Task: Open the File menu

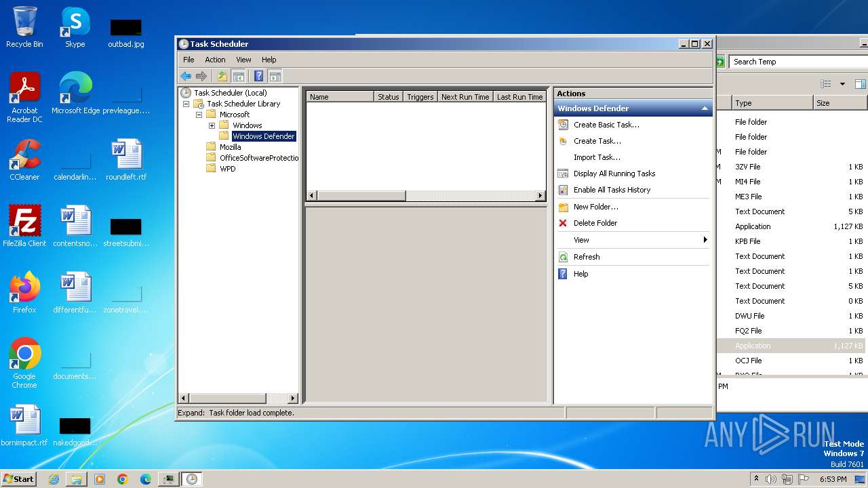Action: coord(189,60)
